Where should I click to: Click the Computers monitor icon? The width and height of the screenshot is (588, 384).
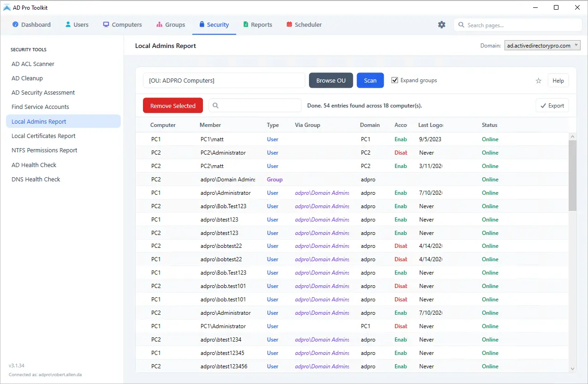pos(106,24)
